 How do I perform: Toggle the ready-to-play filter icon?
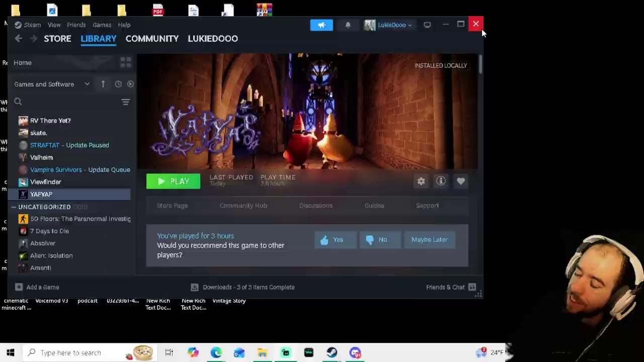[x=130, y=84]
